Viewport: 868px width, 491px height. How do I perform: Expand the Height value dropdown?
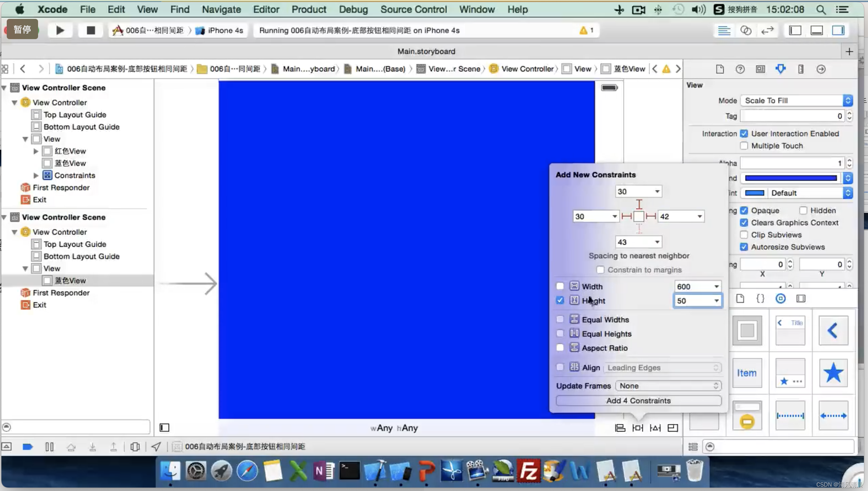tap(715, 301)
